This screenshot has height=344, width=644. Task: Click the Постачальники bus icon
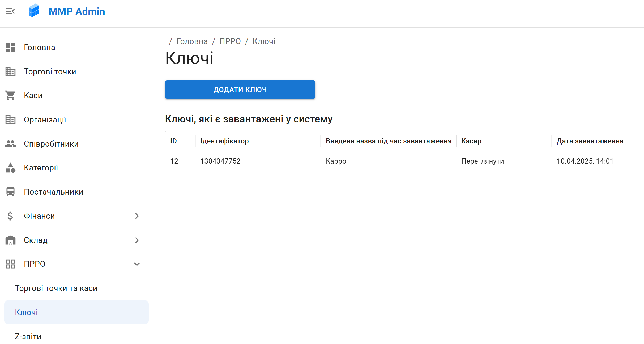pyautogui.click(x=10, y=192)
